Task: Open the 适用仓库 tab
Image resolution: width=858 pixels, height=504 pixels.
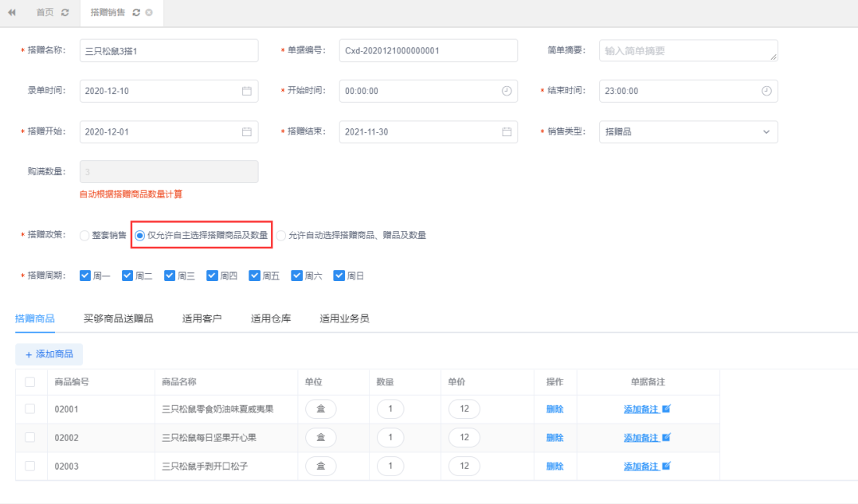Action: (271, 318)
